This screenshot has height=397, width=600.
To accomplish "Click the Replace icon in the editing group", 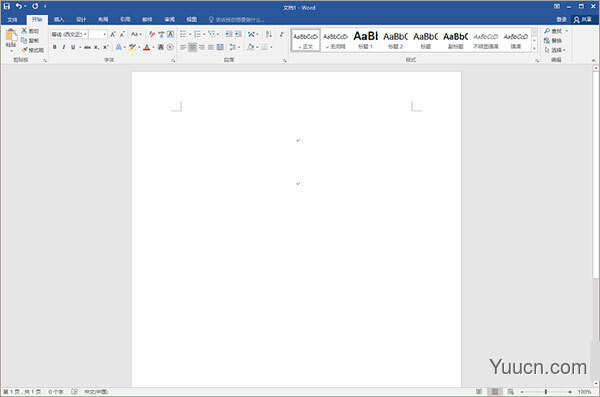I will click(547, 40).
